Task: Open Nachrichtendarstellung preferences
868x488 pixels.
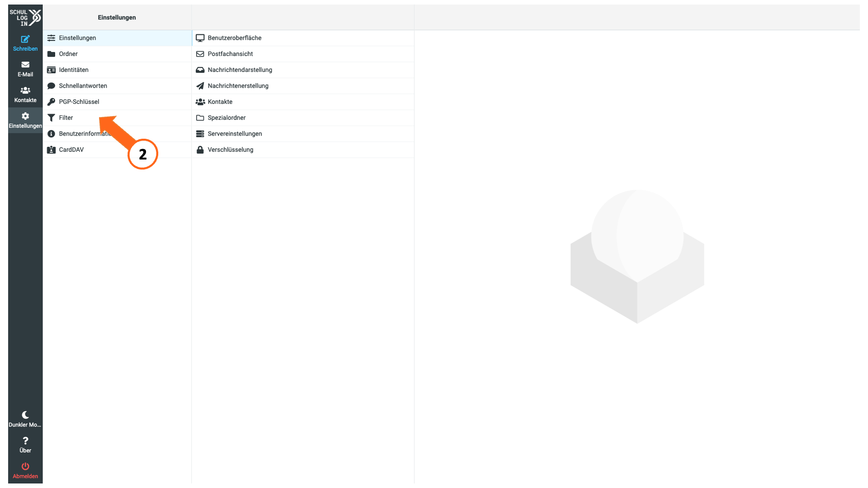Action: [303, 70]
